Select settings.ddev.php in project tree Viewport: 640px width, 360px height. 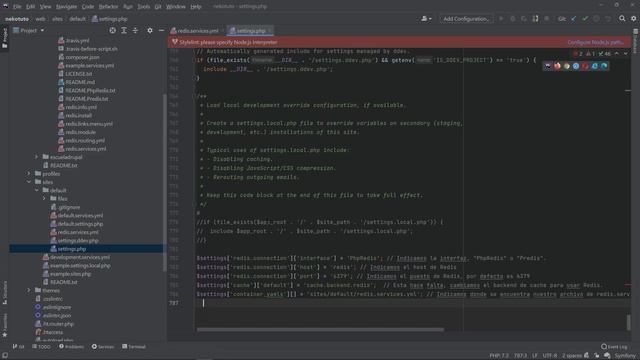click(x=78, y=240)
